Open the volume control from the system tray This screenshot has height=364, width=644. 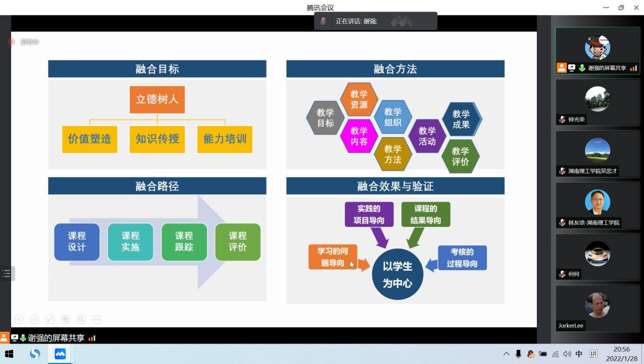click(567, 354)
